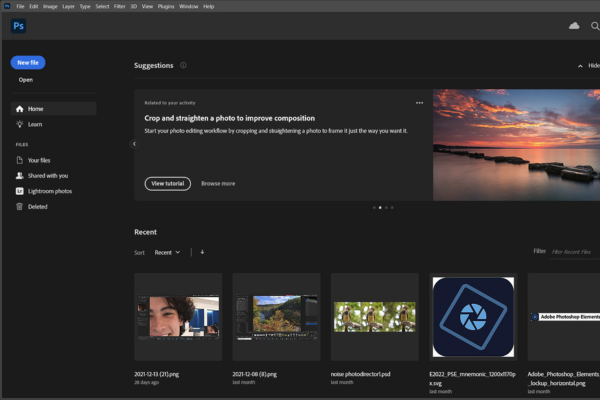Open the 2021-12-08 (8).png thumbnail
The width and height of the screenshot is (600, 400).
pos(276,317)
